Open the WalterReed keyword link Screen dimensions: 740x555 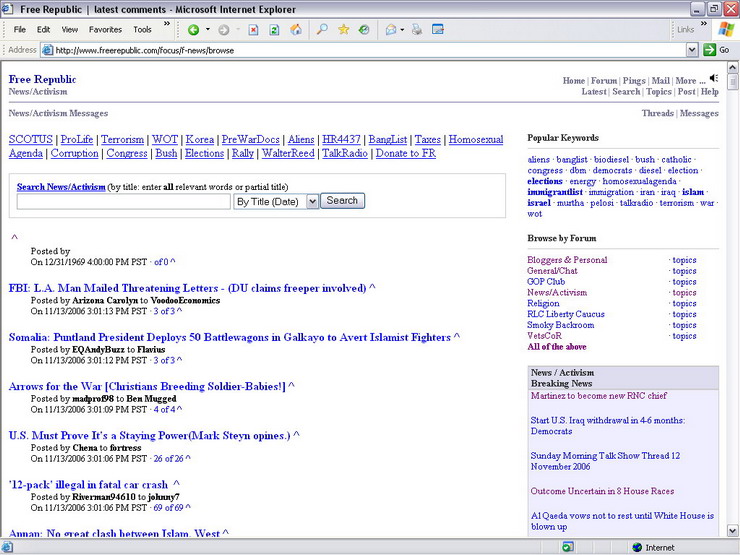(288, 153)
